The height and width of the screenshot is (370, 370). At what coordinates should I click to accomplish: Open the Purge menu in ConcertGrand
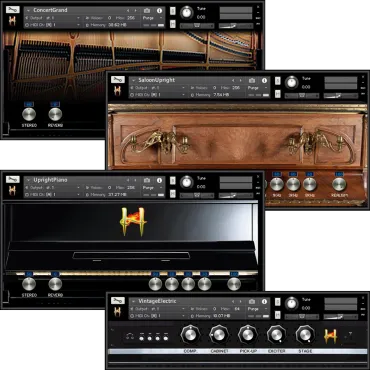click(153, 18)
